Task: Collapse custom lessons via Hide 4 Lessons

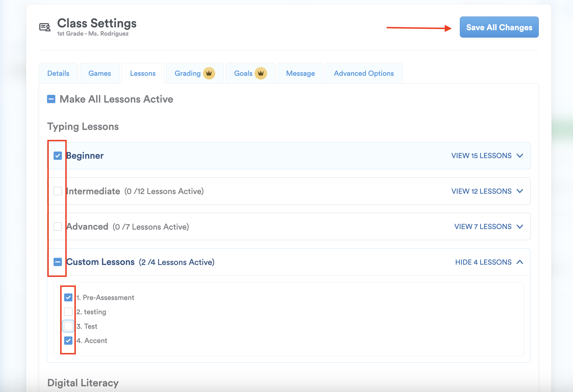Action: pyautogui.click(x=483, y=262)
